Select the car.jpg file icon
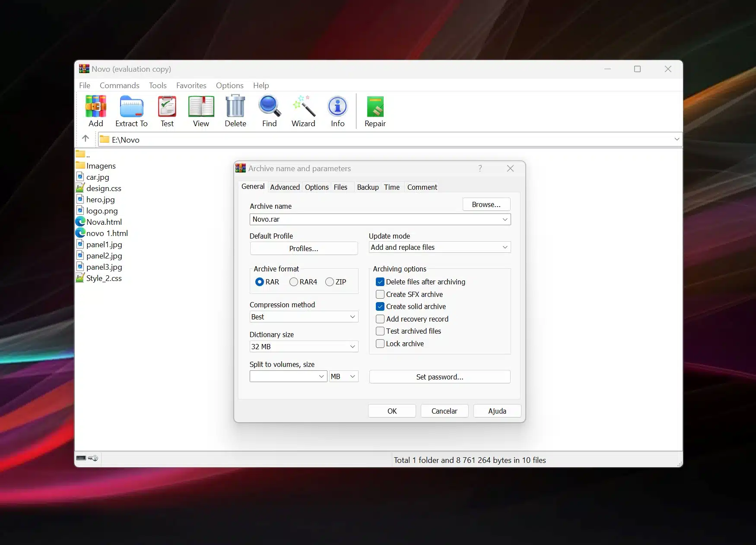This screenshot has height=545, width=756. tap(80, 176)
